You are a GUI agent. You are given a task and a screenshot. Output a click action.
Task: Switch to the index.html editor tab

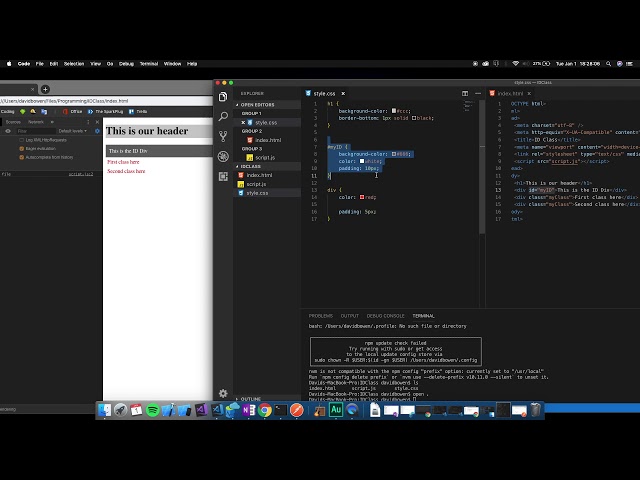point(510,93)
